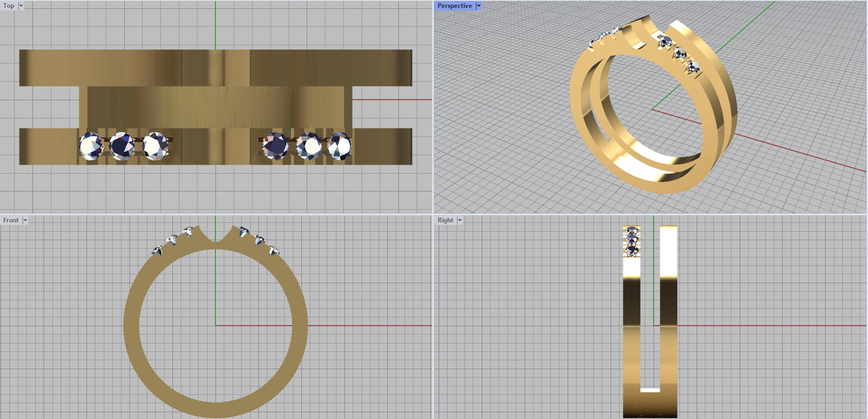868x419 pixels.
Task: Click first gem of right group in Top view
Action: coord(276,146)
